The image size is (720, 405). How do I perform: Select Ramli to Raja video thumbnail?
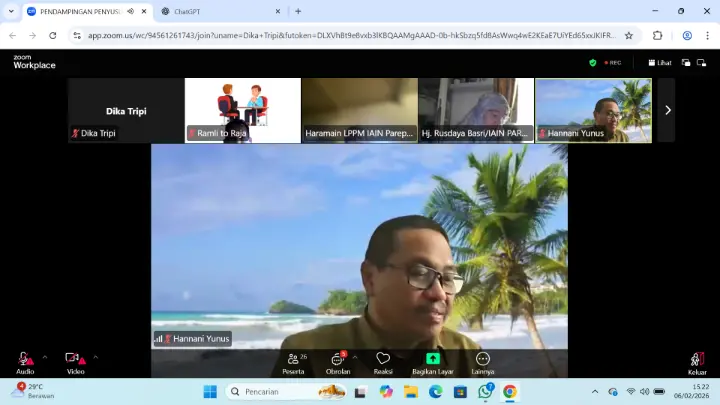243,110
